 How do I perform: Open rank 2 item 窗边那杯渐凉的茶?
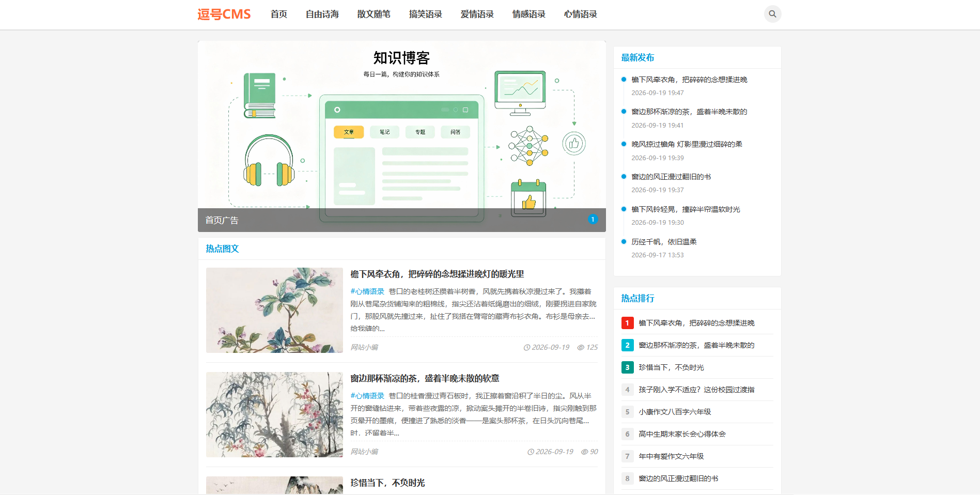pos(696,345)
